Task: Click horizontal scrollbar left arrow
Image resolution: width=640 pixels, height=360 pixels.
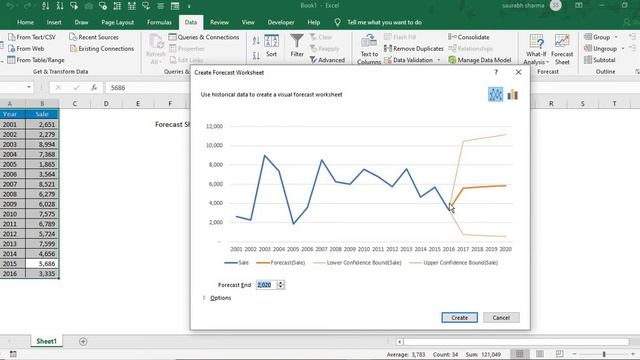Action: 400,342
